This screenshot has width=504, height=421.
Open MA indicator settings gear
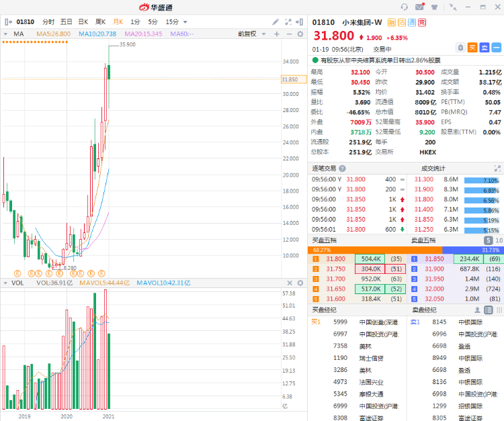(x=300, y=34)
